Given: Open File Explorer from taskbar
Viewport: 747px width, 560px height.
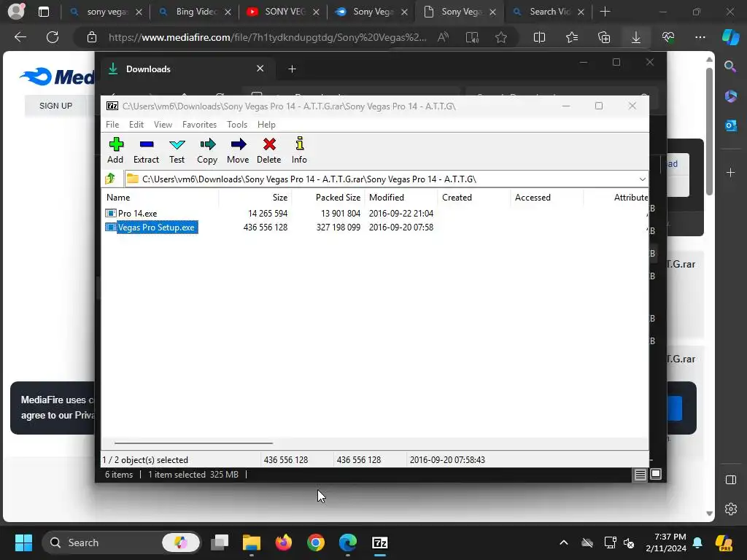Looking at the screenshot, I should (x=252, y=542).
